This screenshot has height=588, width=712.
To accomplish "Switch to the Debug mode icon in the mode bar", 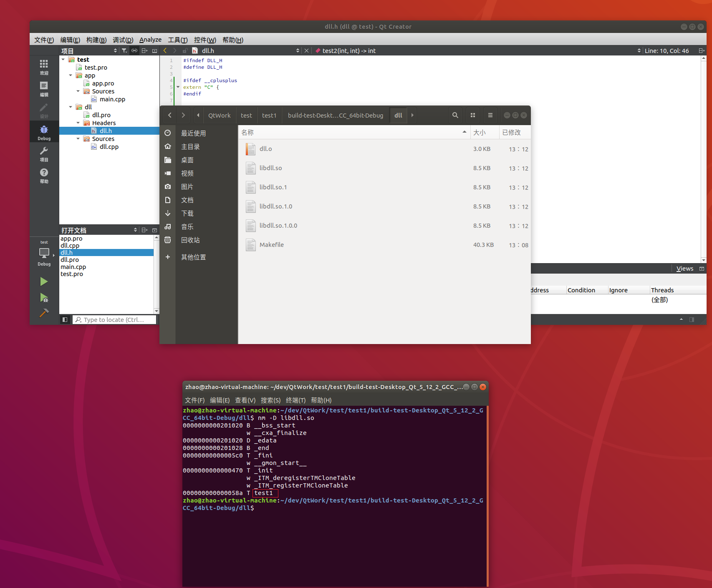I will pos(44,132).
